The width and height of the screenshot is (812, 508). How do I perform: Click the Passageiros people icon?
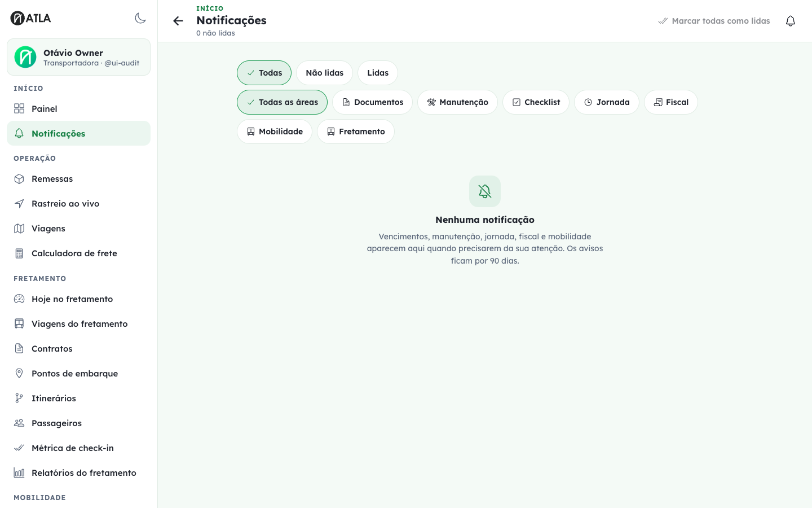point(19,423)
